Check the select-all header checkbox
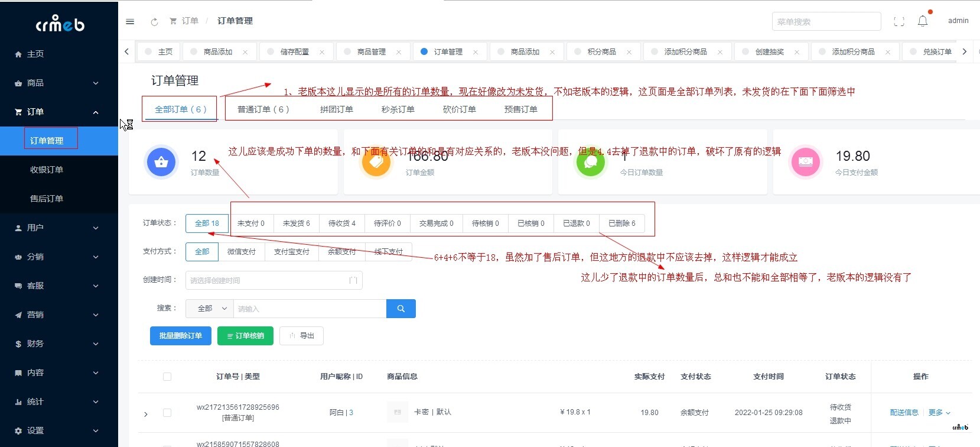Image resolution: width=980 pixels, height=447 pixels. click(x=167, y=377)
